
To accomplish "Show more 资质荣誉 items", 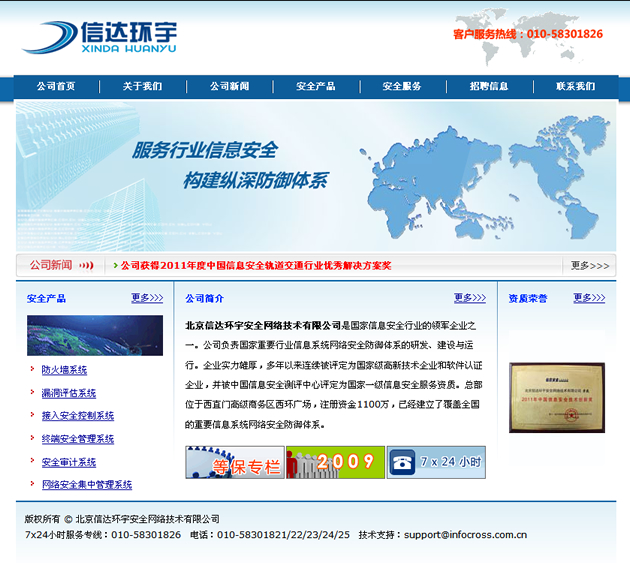I will point(589,298).
